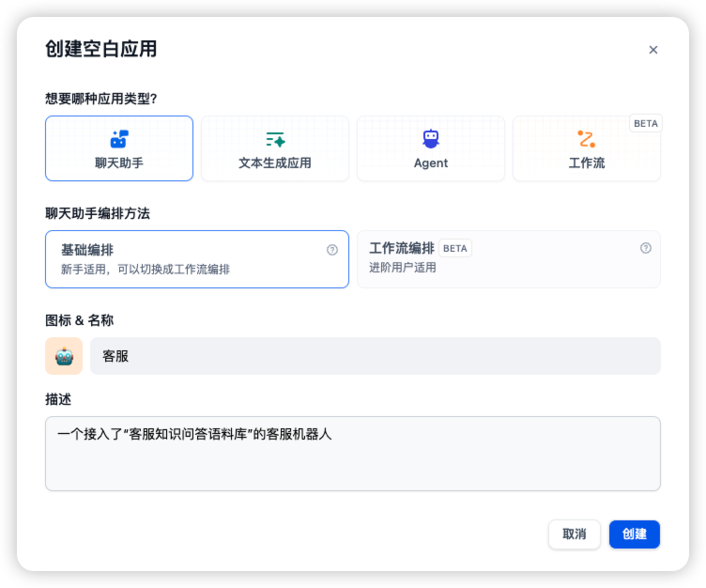
Task: Click the app name field containing 客服
Action: point(376,356)
